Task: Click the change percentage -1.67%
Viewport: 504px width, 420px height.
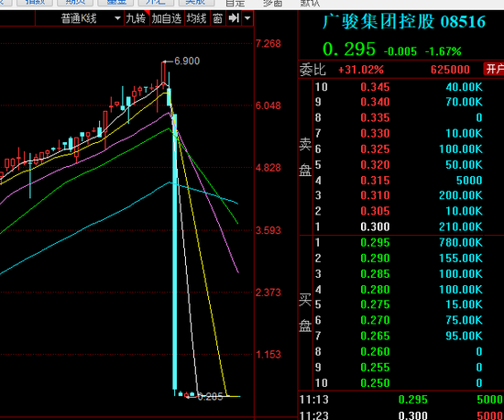Action: 443,51
